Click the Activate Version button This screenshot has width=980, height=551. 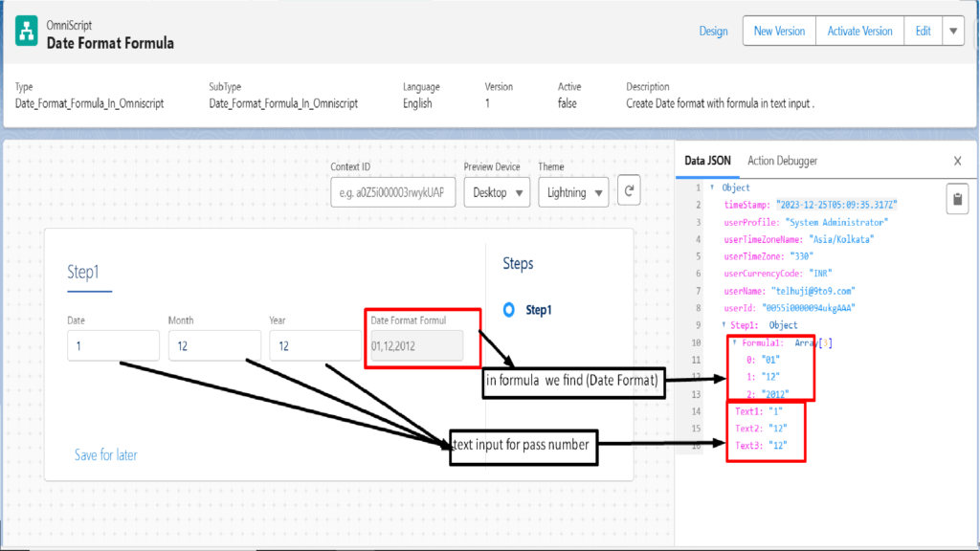pos(860,31)
